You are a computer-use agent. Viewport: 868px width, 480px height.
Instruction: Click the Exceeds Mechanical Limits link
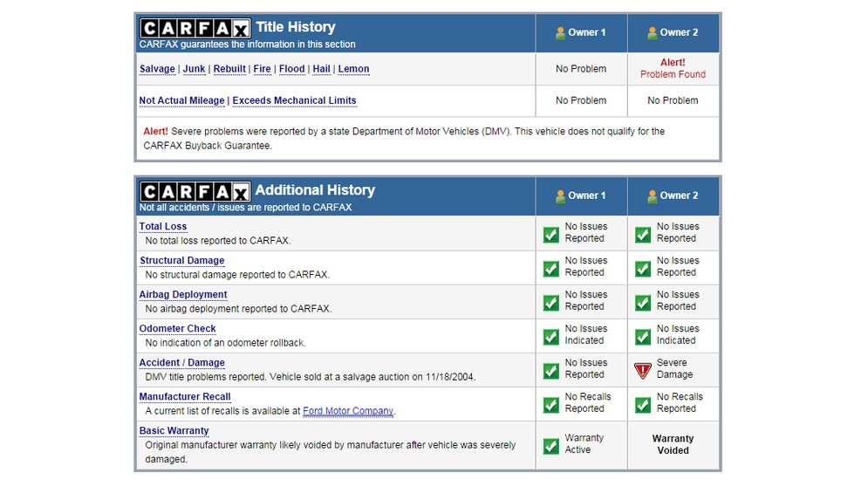pos(294,100)
